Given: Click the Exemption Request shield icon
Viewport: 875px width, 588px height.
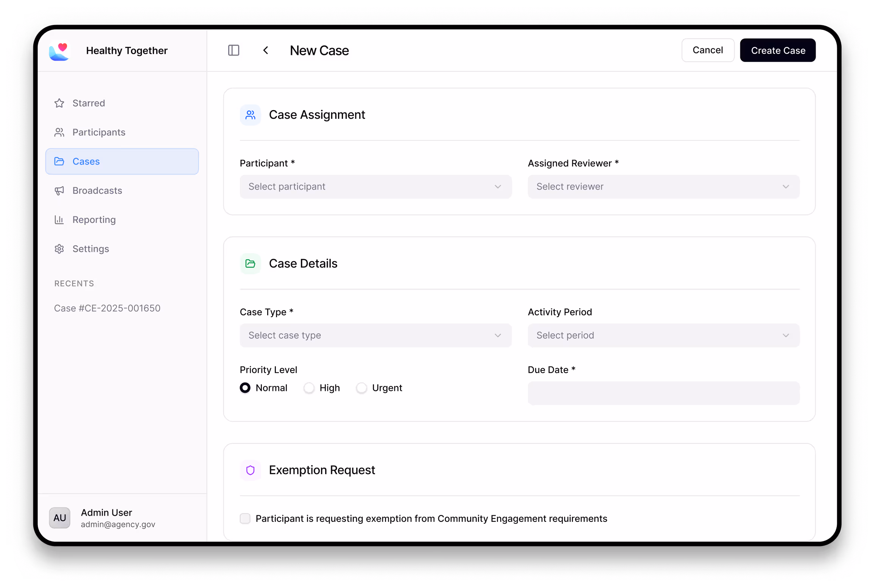Looking at the screenshot, I should [250, 470].
